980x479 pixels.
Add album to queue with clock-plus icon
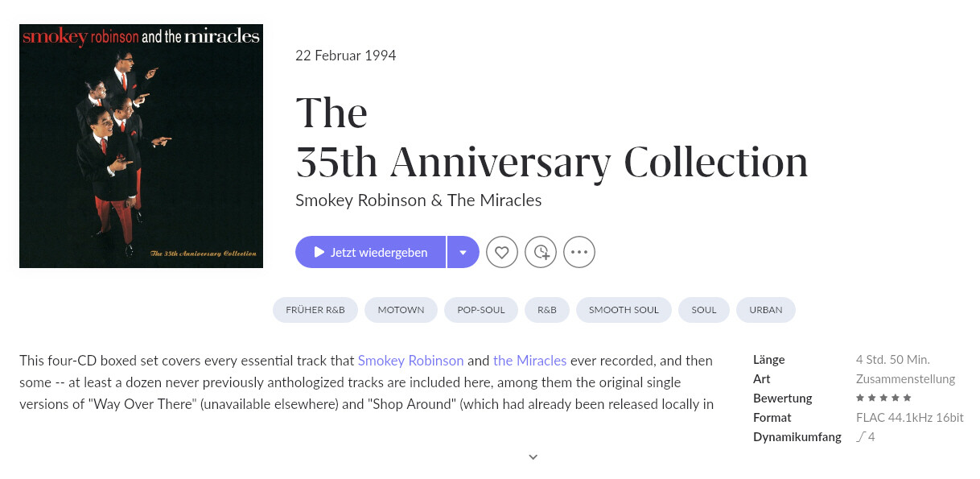pos(541,252)
